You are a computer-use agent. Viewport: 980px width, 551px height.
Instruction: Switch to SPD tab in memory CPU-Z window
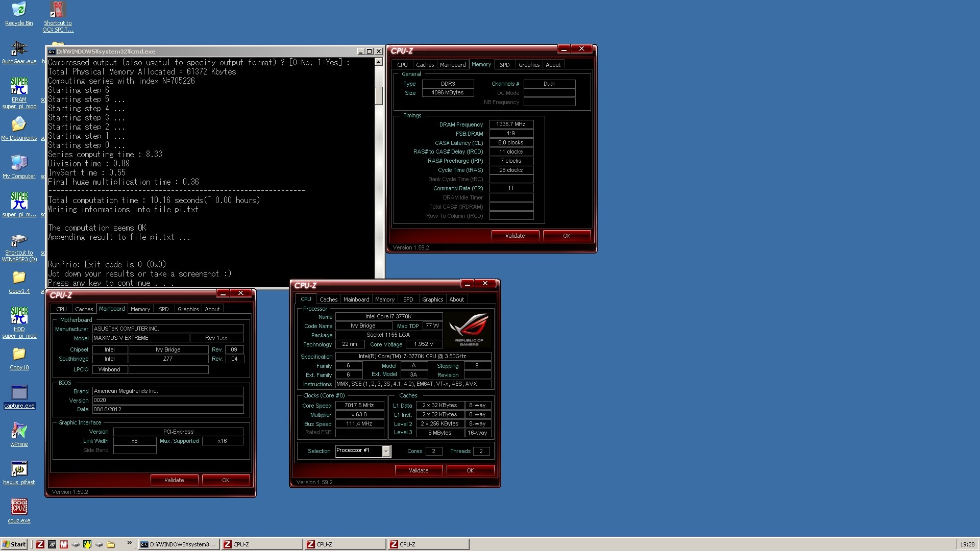504,65
